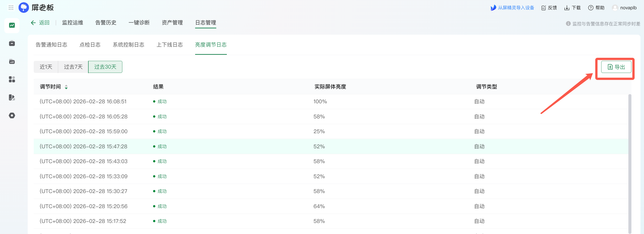Image resolution: width=644 pixels, height=234 pixels.
Task: Sort by 调节时间 column arrows
Action: [x=66, y=87]
